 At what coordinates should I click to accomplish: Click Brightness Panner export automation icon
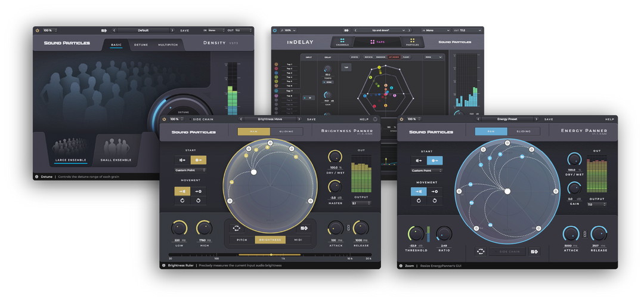[304, 228]
